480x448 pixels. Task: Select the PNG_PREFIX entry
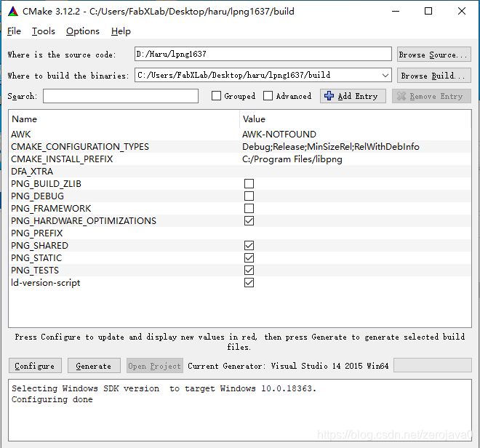tap(37, 233)
